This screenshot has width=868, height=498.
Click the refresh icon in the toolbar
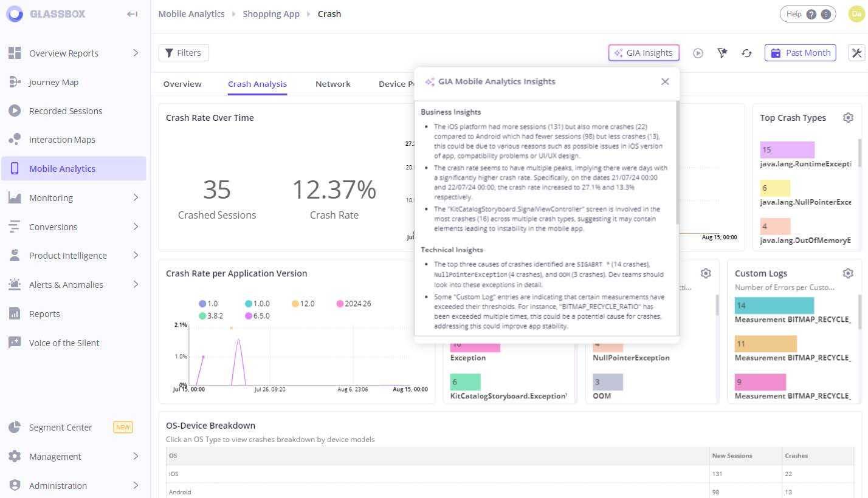[746, 53]
